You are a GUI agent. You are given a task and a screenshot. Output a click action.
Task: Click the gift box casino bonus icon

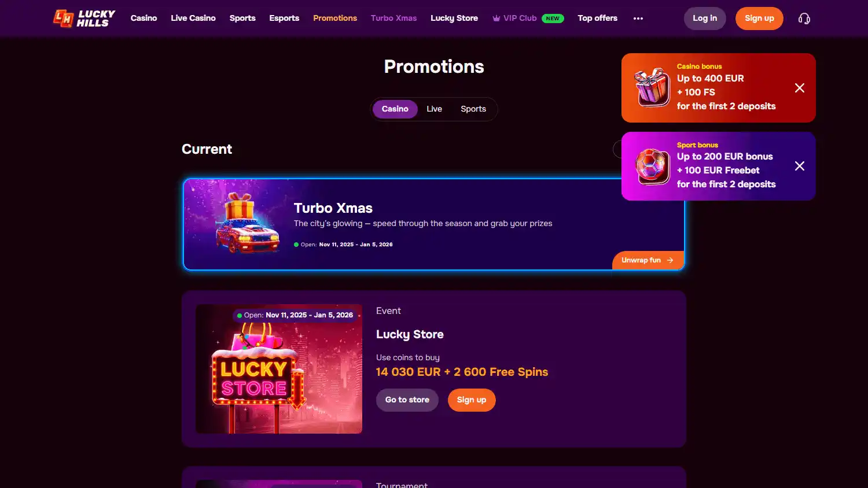coord(652,87)
